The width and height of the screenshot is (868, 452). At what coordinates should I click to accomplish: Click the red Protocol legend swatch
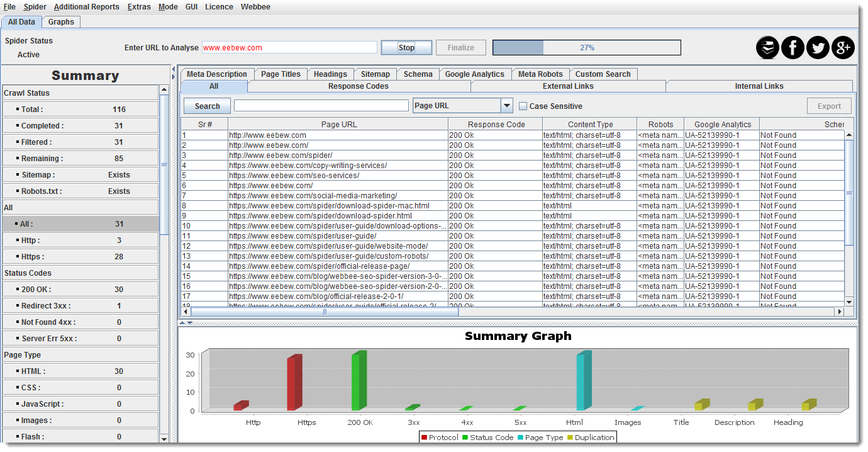coord(425,438)
